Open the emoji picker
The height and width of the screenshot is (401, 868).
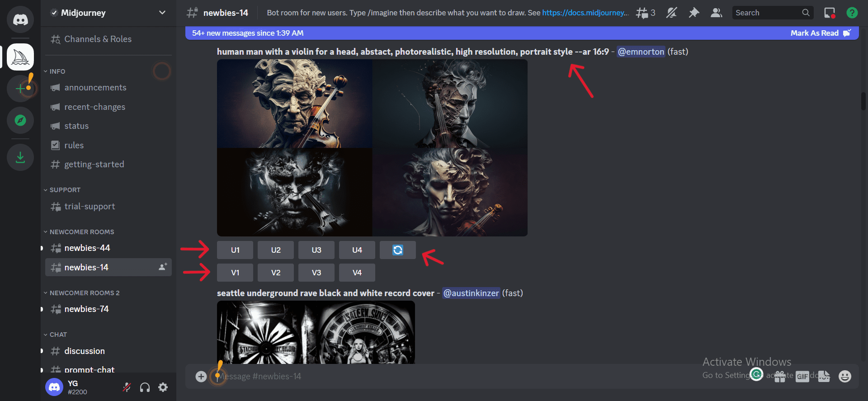(844, 376)
